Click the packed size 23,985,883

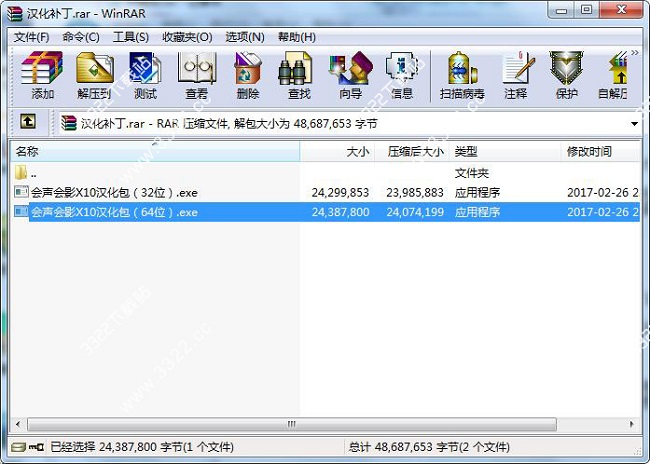[415, 193]
